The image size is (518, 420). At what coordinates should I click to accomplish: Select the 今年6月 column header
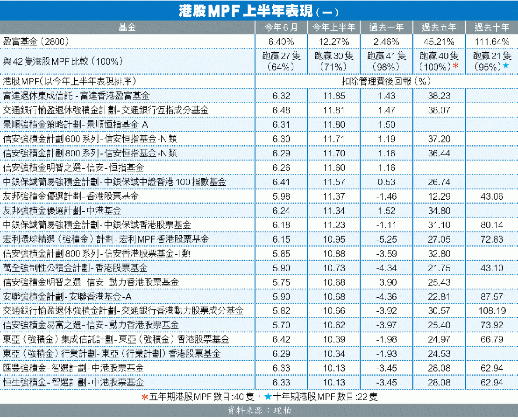pos(281,28)
